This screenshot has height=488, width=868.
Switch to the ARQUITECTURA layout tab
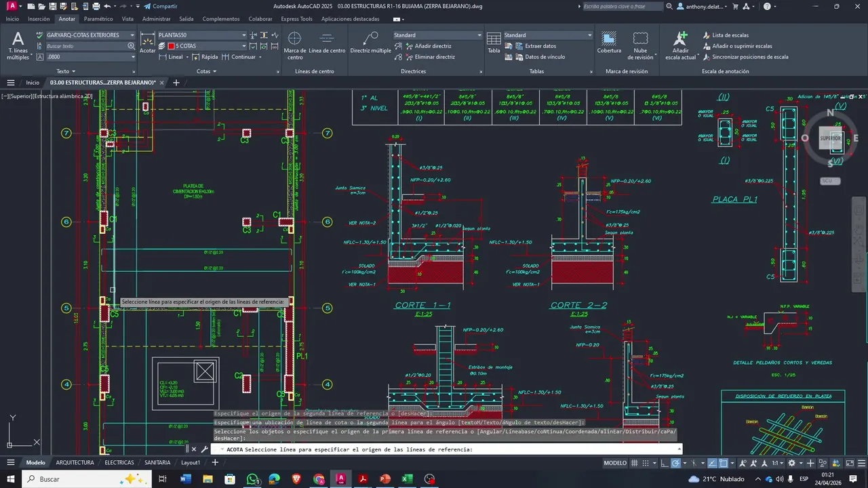click(75, 462)
